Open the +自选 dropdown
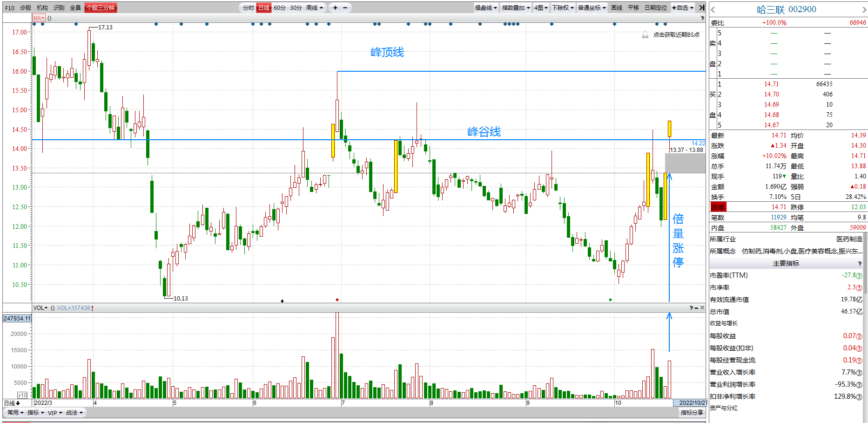Image resolution: width=868 pixels, height=423 pixels. [x=683, y=8]
